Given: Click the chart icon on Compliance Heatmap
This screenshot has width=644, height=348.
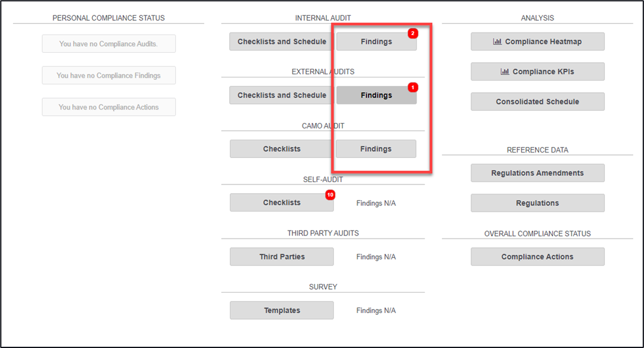Looking at the screenshot, I should (x=498, y=42).
